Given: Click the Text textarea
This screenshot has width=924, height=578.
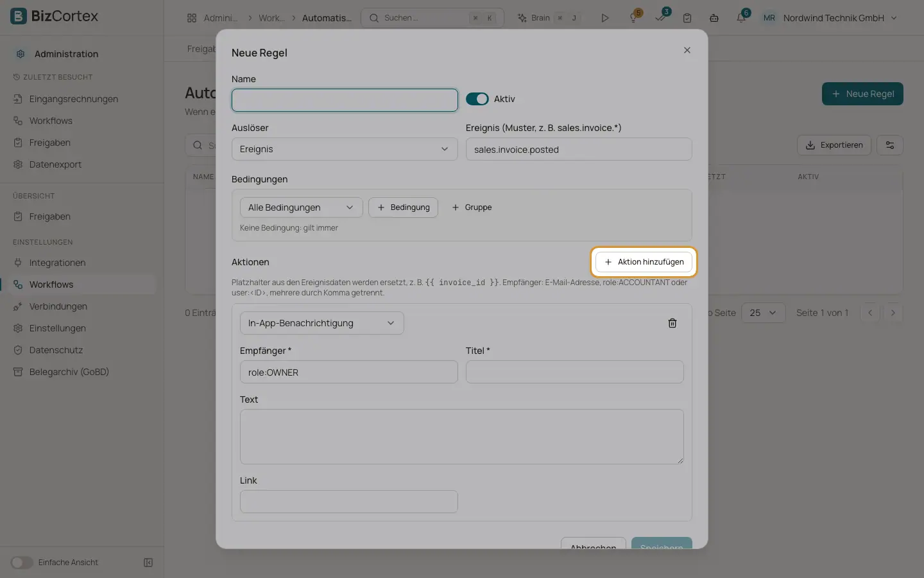Looking at the screenshot, I should (462, 437).
